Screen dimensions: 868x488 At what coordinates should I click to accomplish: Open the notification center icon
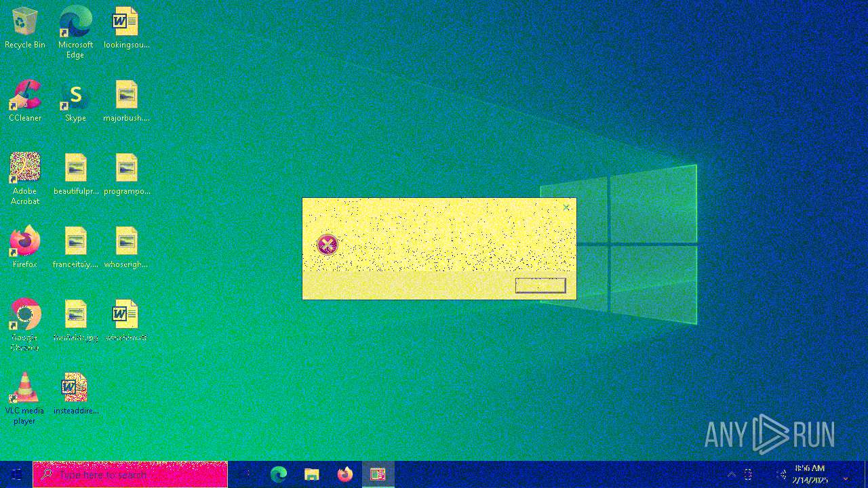(846, 475)
